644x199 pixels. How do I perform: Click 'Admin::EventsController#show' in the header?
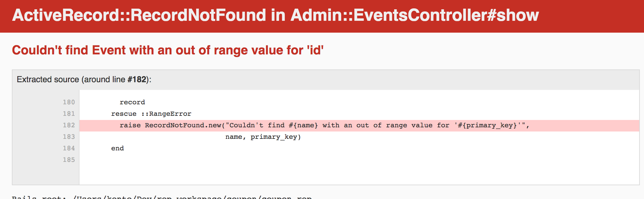click(415, 15)
